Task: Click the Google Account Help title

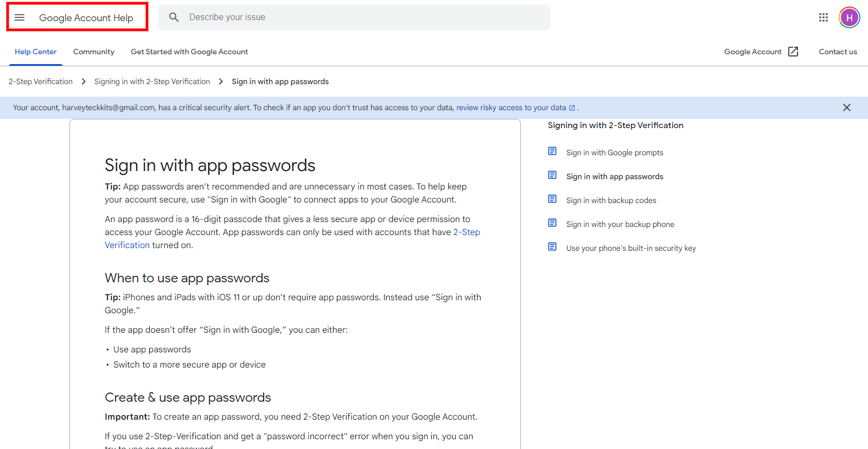Action: tap(86, 18)
